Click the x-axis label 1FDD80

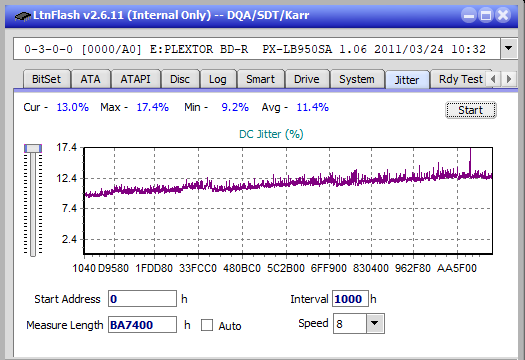click(x=154, y=268)
